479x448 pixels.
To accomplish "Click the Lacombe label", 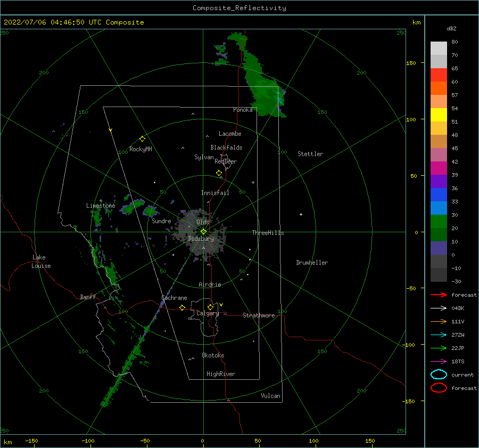I will pos(230,134).
